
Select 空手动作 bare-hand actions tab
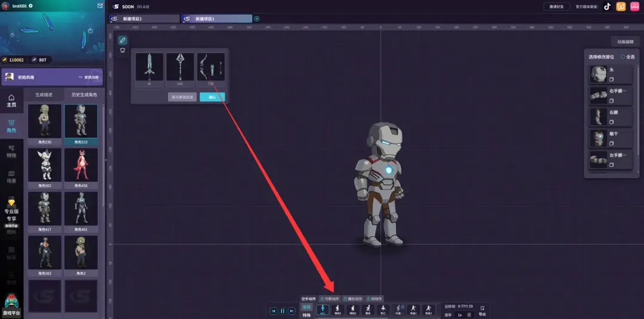coord(308,299)
